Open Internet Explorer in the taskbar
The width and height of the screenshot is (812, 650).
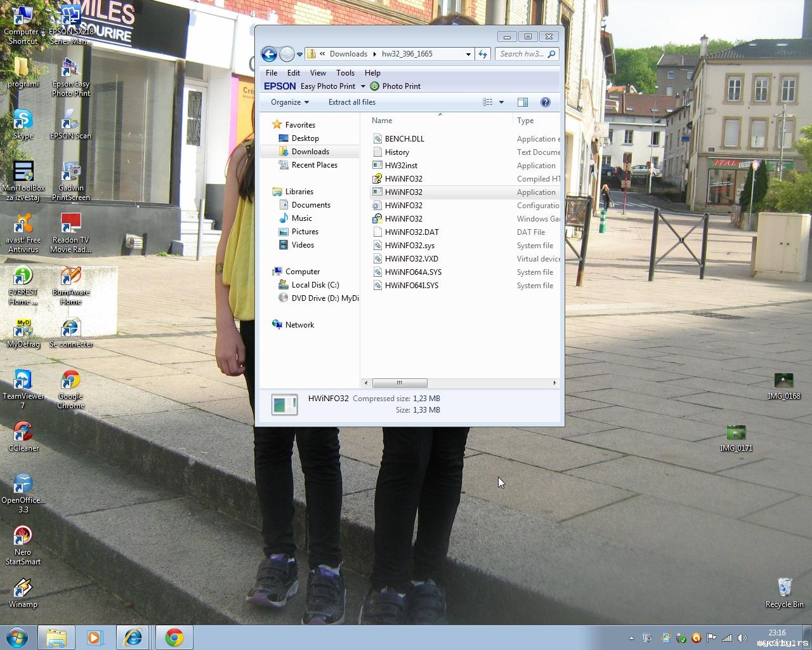click(133, 637)
